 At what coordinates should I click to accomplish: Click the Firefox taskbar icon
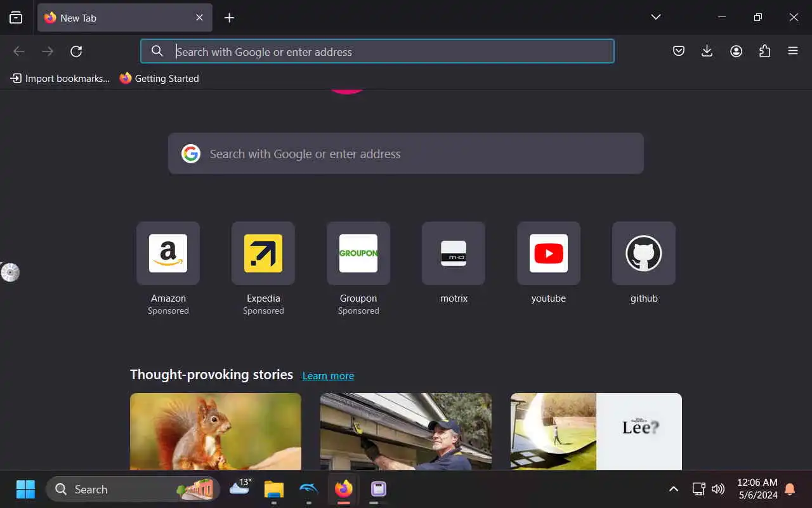click(343, 489)
